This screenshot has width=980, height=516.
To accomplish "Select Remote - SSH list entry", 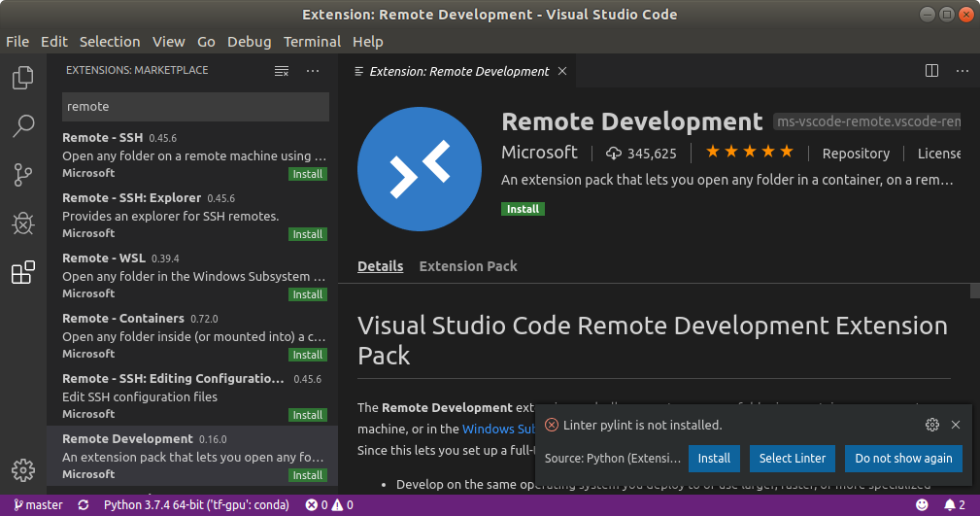I will tap(192, 155).
